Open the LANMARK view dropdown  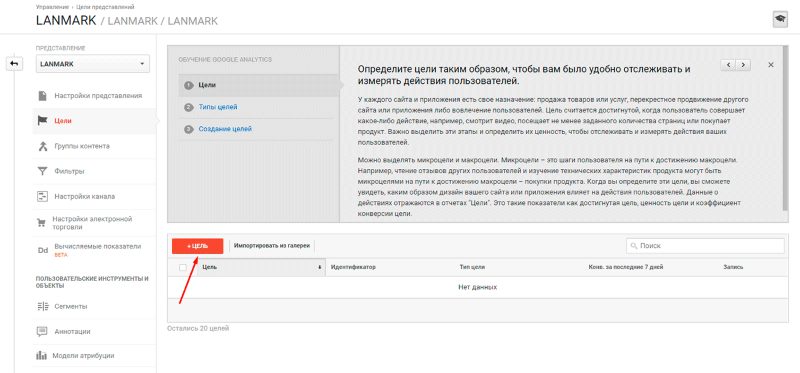pyautogui.click(x=92, y=64)
